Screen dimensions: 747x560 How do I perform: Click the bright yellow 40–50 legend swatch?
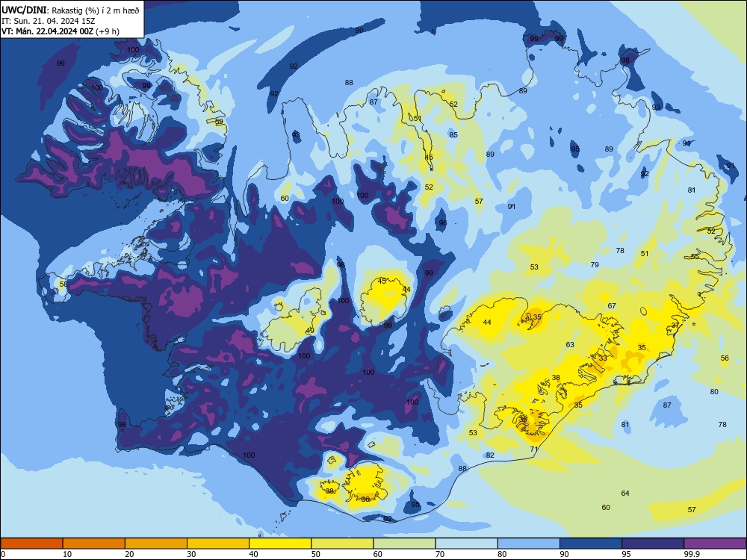(x=280, y=544)
